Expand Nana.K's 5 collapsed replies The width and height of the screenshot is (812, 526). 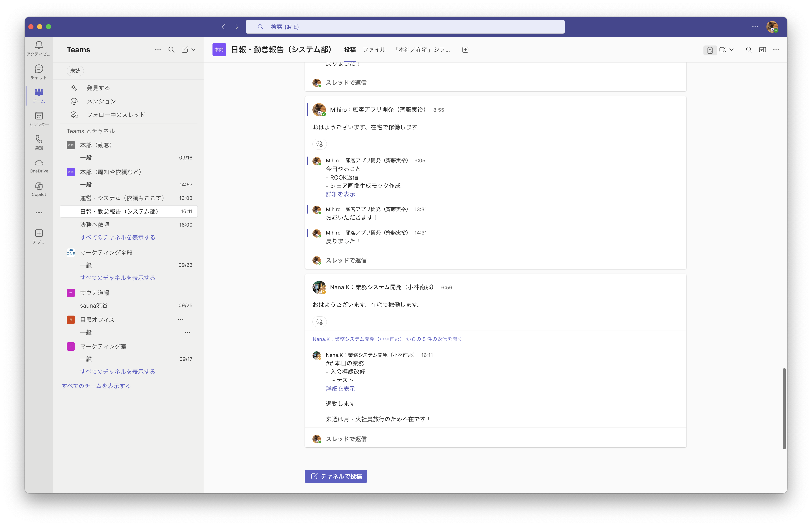(x=387, y=339)
